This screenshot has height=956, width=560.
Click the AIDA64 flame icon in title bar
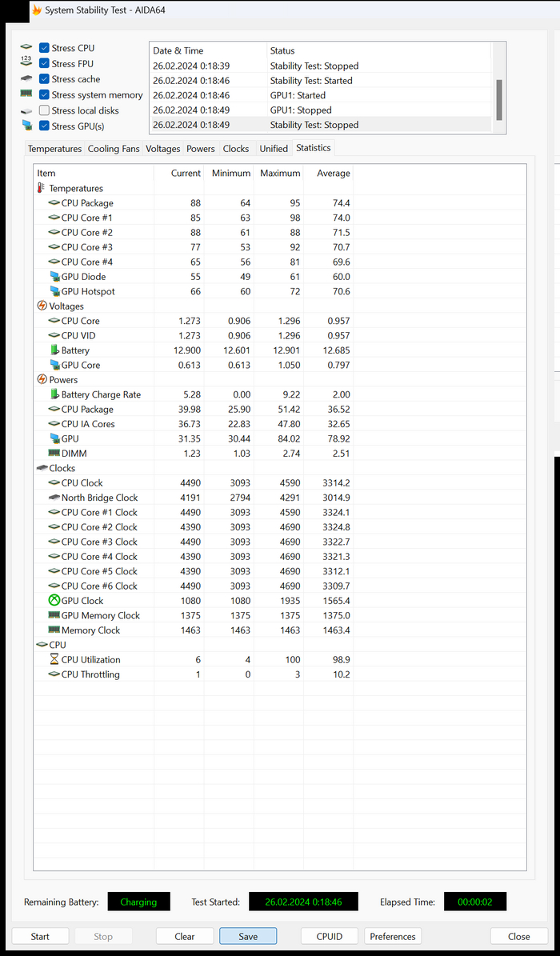click(37, 10)
